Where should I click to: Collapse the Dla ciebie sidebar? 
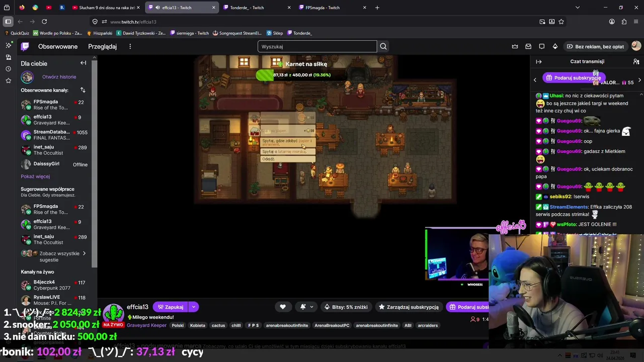(83, 63)
